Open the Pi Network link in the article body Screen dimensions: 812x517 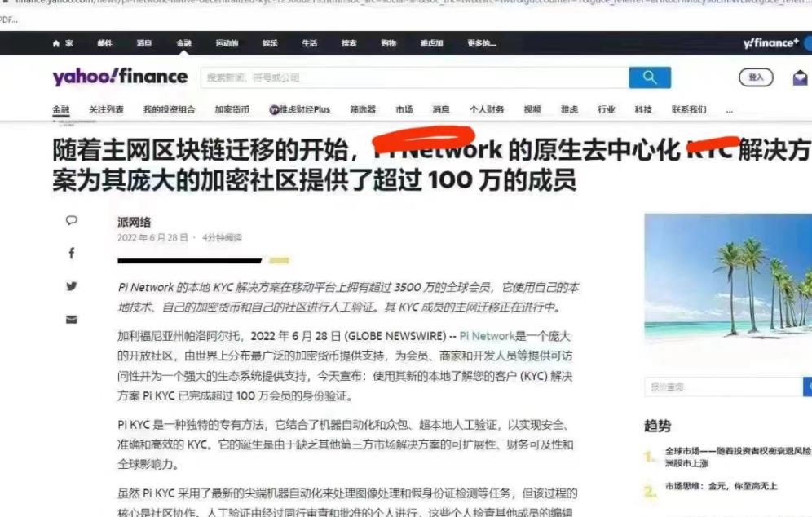pyautogui.click(x=487, y=336)
